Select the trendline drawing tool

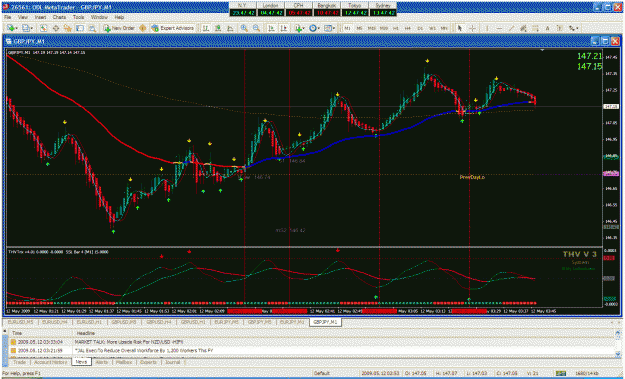511,28
